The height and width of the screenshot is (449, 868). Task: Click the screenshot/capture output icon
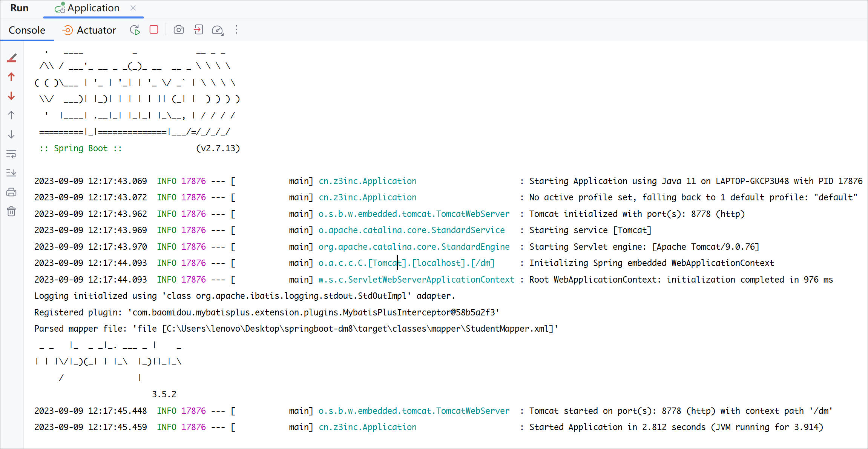coord(179,30)
